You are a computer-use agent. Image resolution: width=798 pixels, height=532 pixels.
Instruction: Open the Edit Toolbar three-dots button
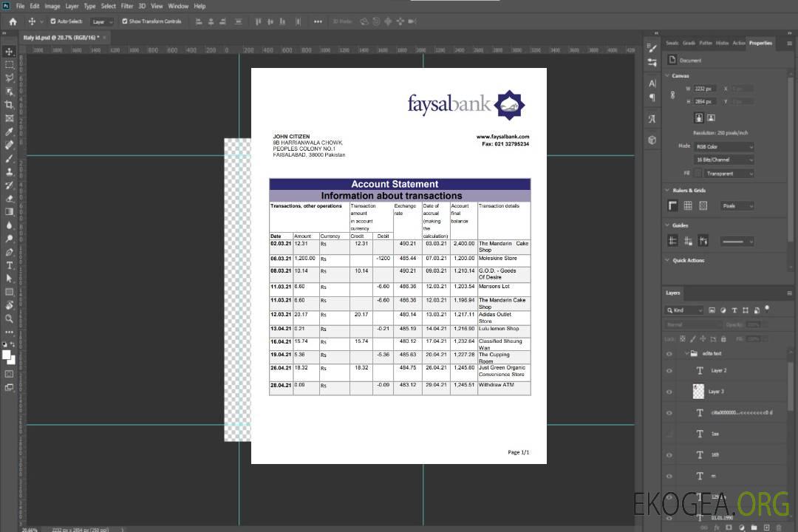point(9,332)
